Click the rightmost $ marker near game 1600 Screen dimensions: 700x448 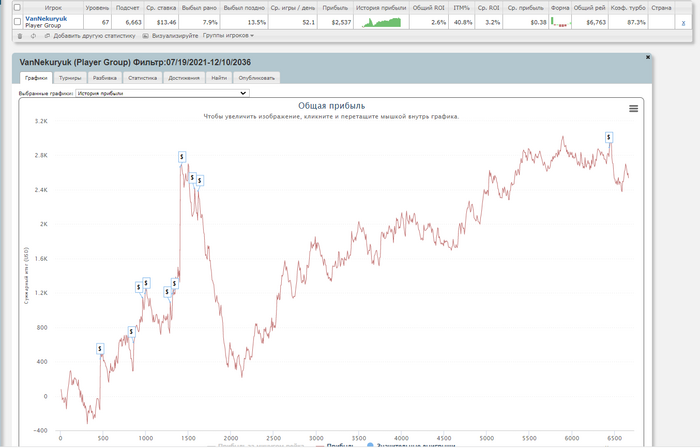200,180
